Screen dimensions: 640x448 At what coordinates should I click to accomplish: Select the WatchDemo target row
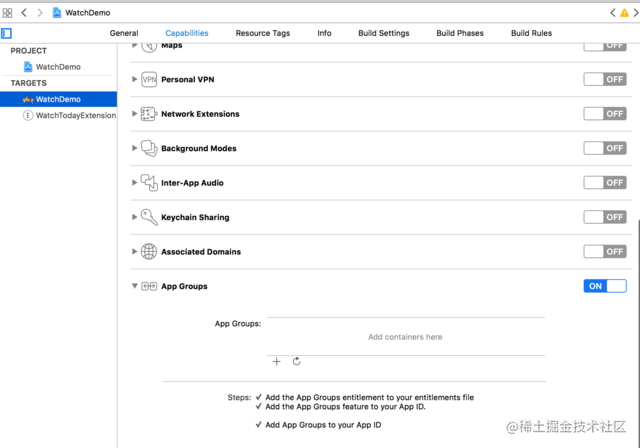pyautogui.click(x=58, y=99)
